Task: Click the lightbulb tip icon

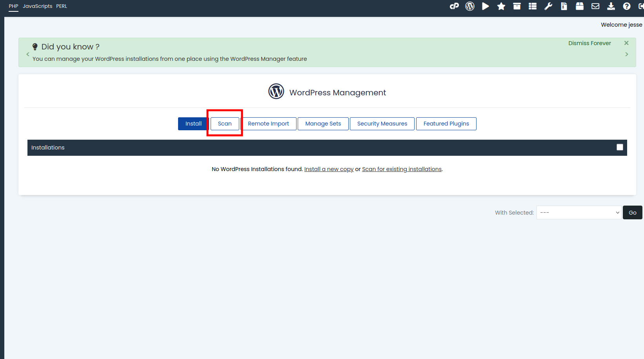Action: (x=35, y=47)
